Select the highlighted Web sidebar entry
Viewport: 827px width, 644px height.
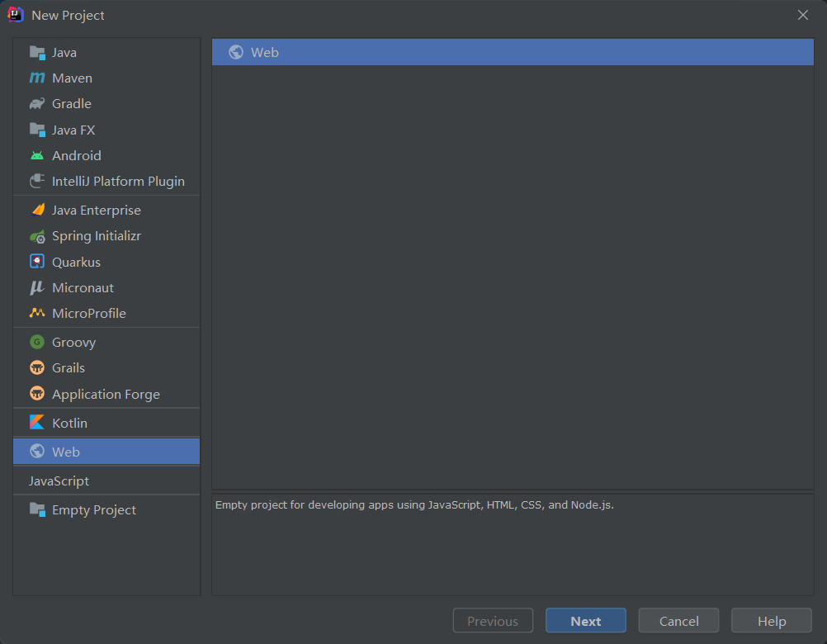click(x=106, y=452)
